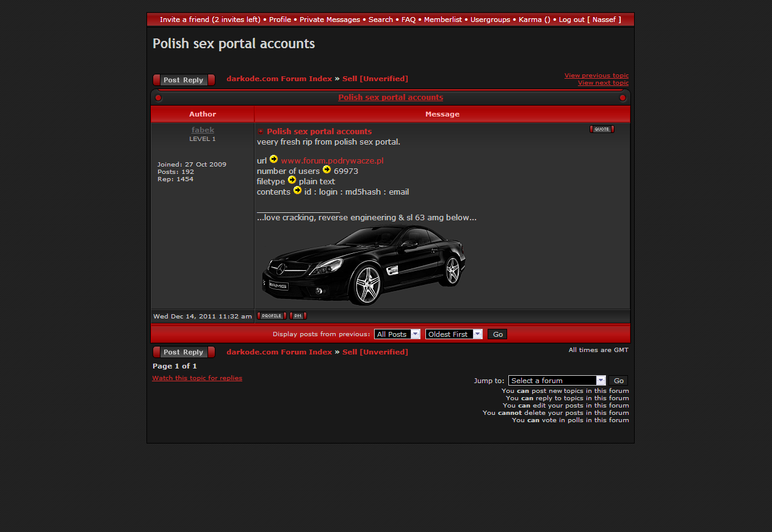
Task: Expand the Oldest First sort dropdown
Action: tap(453, 334)
